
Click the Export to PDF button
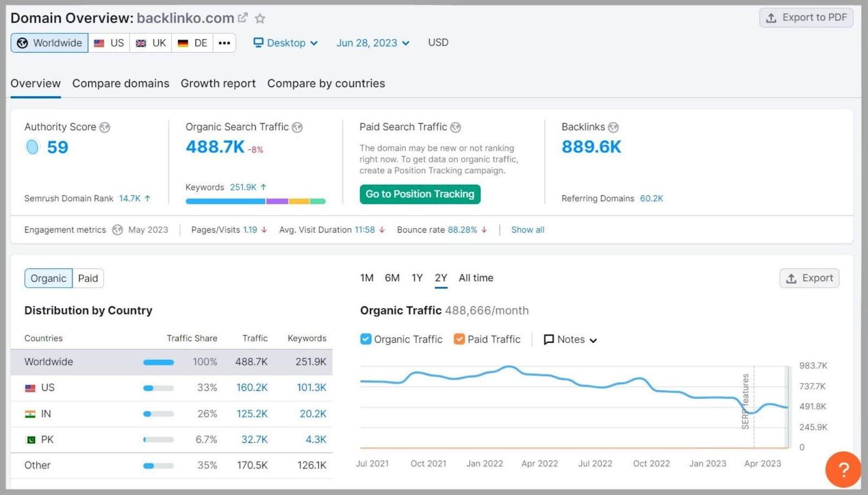pyautogui.click(x=806, y=17)
